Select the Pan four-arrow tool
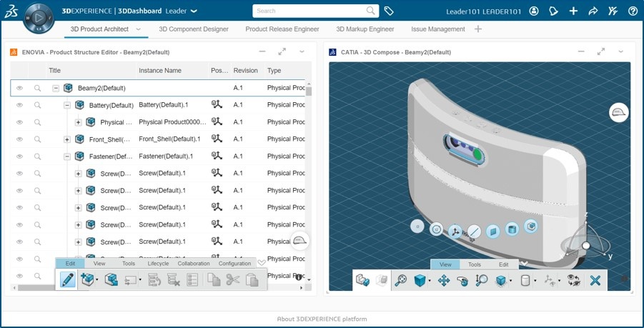644x328 pixels. pos(444,281)
